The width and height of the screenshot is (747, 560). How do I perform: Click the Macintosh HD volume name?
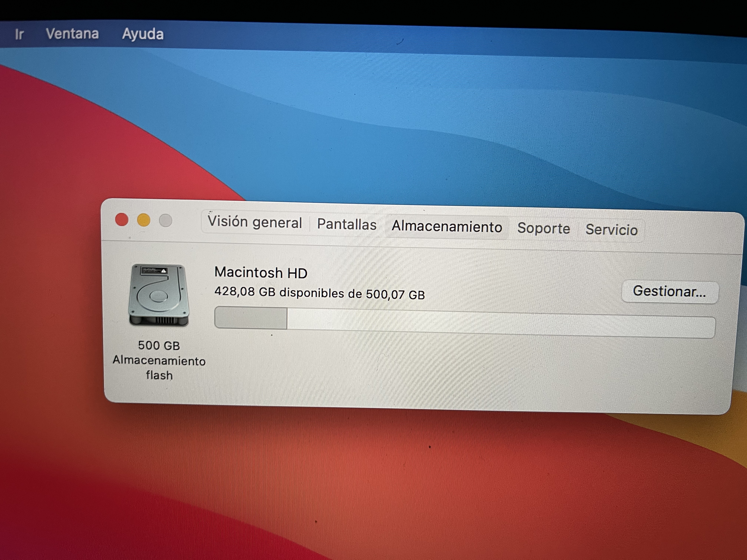tap(261, 273)
